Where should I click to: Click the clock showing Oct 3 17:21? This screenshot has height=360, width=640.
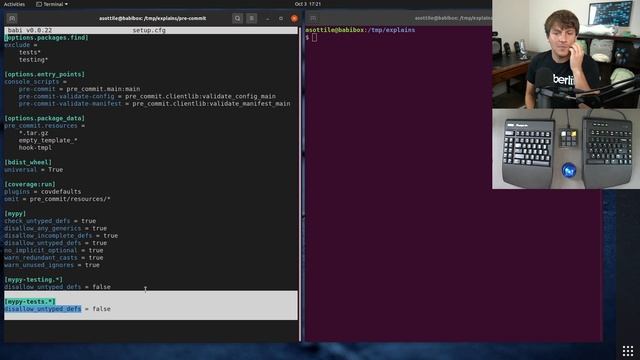[308, 4]
